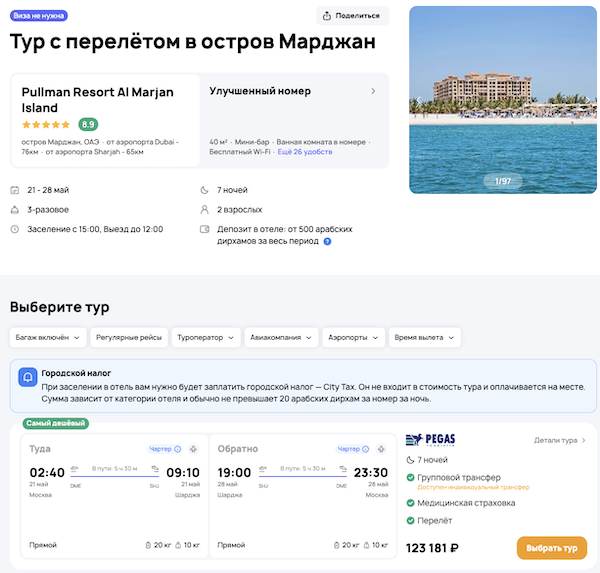Open the Детали тура link

[x=560, y=440]
